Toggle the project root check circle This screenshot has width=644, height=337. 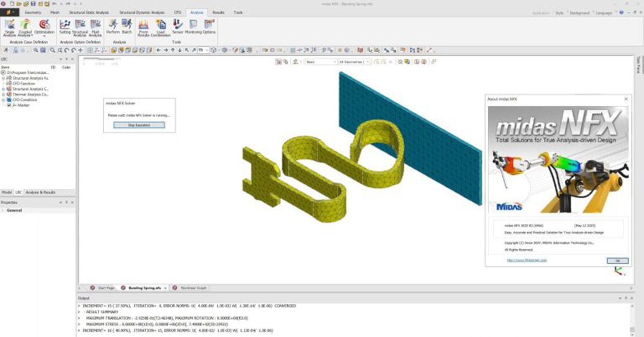click(3, 72)
